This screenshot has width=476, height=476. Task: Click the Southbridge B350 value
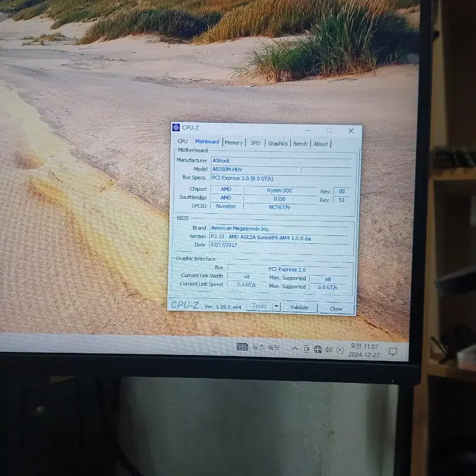pos(280,199)
